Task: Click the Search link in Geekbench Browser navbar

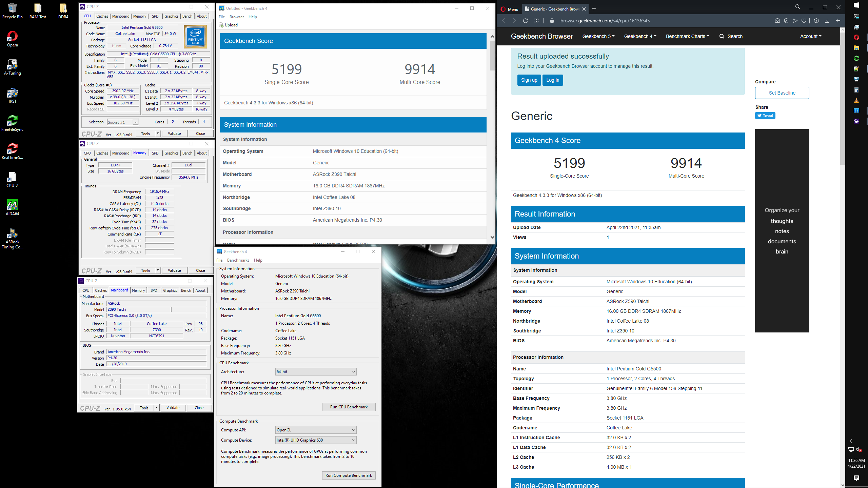Action: (731, 36)
